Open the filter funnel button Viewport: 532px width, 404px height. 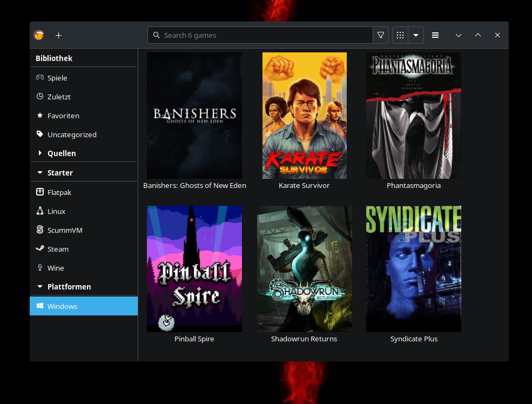point(381,35)
